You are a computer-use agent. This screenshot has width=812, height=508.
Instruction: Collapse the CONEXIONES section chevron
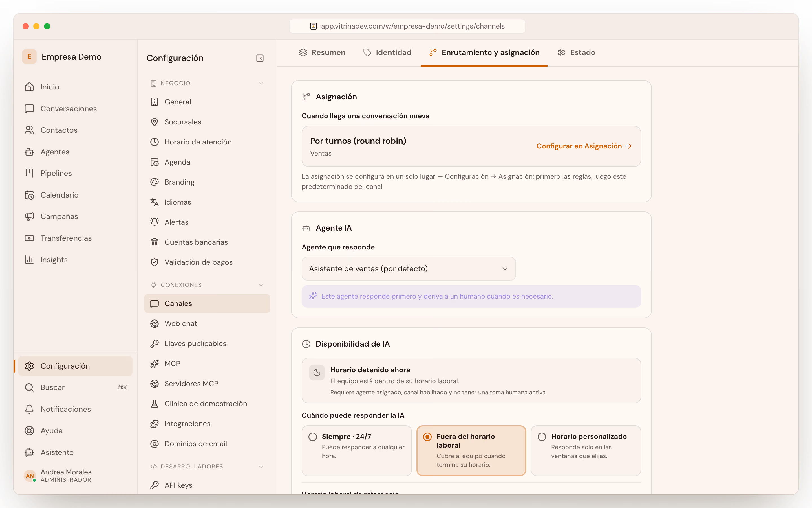[261, 285]
